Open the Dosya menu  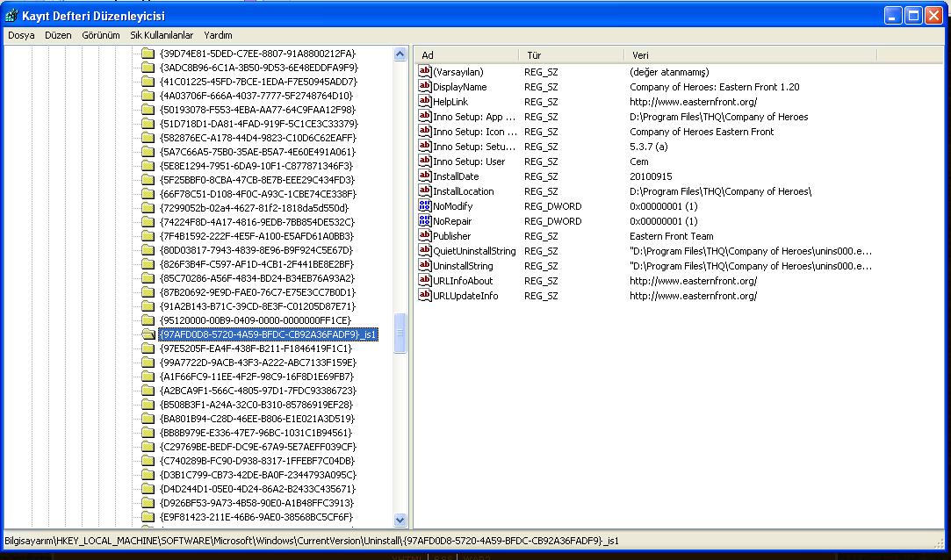pos(21,35)
